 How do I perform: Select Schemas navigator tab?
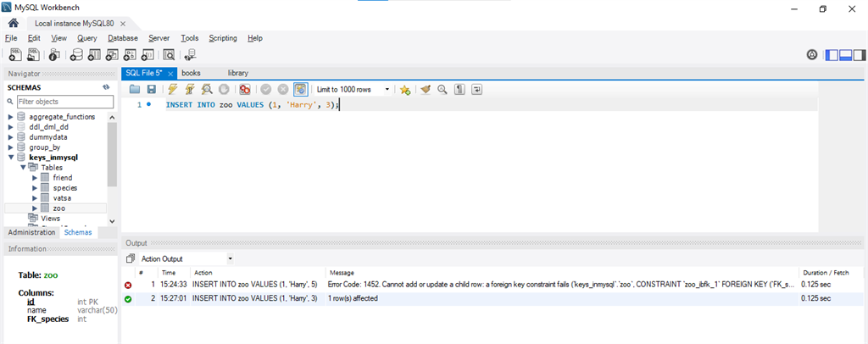(x=78, y=232)
